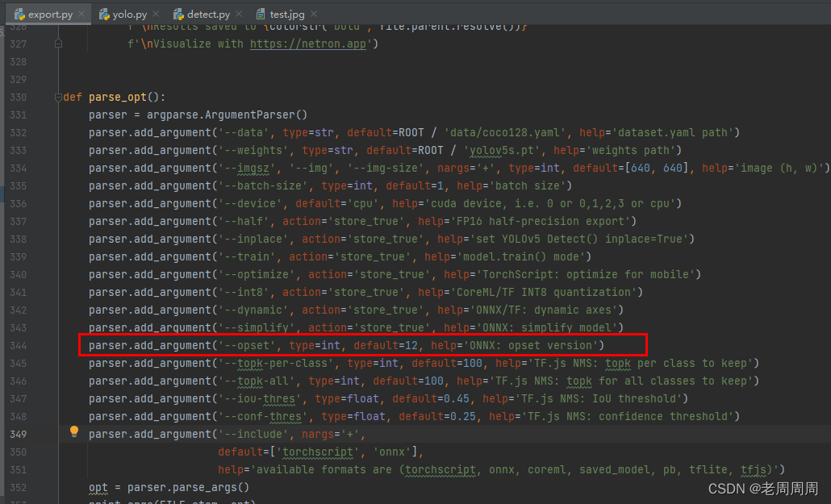The width and height of the screenshot is (831, 504).
Task: Click '--topk-all' argument string
Action: pyautogui.click(x=257, y=381)
